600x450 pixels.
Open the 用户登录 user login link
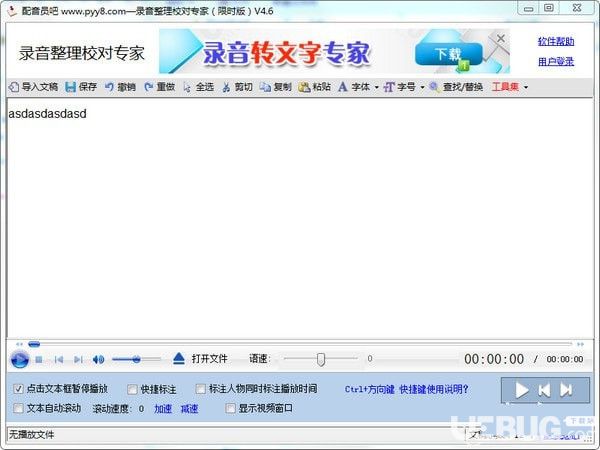coord(556,61)
